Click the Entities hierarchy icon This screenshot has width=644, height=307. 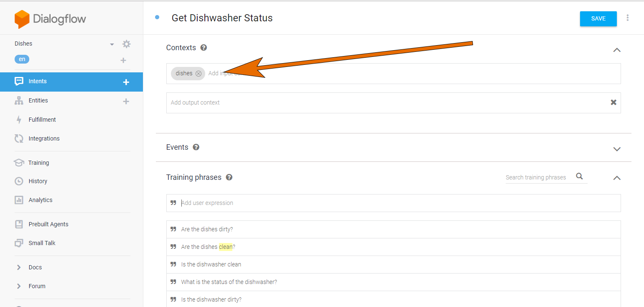pyautogui.click(x=19, y=100)
